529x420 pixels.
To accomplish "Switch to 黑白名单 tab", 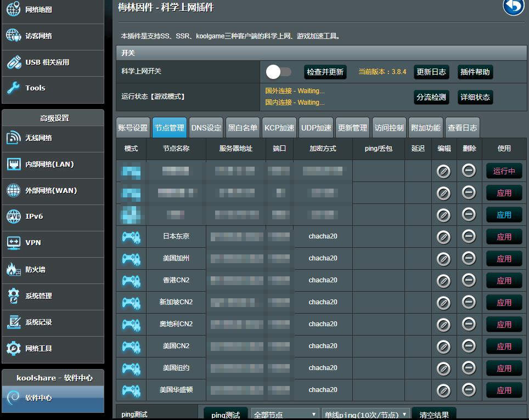I will point(243,128).
